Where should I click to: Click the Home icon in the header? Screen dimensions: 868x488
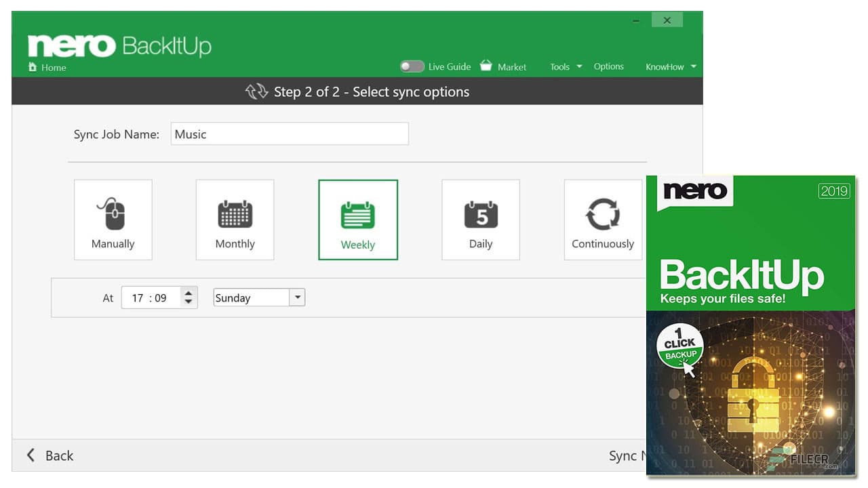pyautogui.click(x=33, y=67)
